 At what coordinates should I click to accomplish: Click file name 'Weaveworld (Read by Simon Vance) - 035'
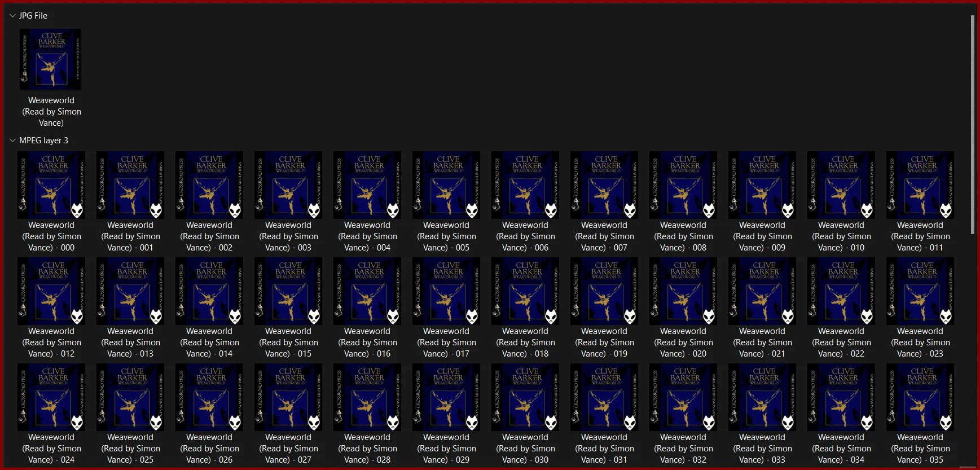click(920, 449)
